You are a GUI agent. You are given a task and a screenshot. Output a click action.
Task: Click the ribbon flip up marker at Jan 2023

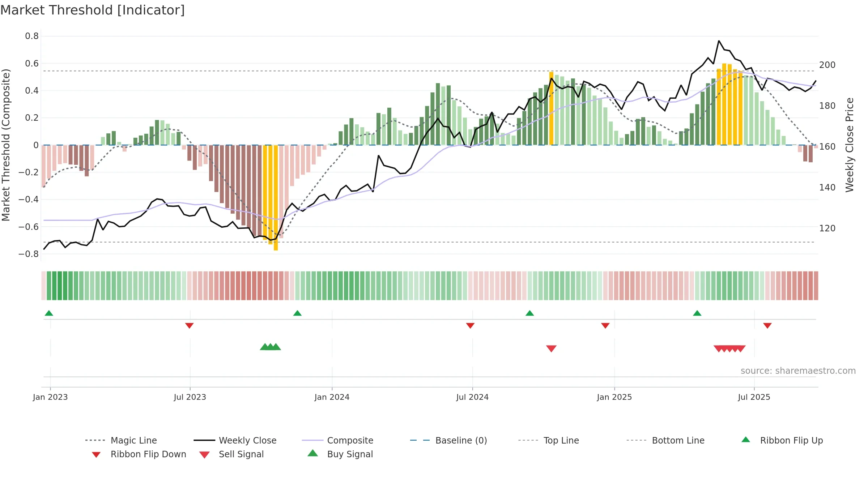(x=49, y=313)
